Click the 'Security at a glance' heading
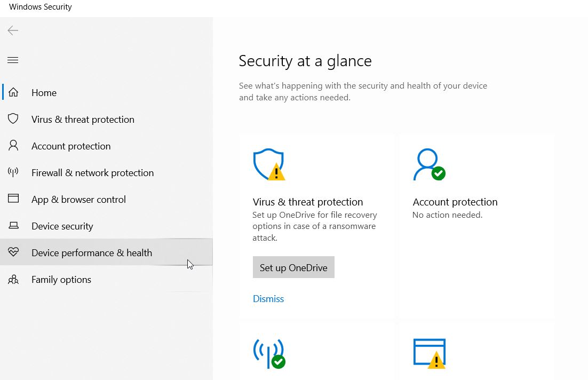 click(305, 61)
